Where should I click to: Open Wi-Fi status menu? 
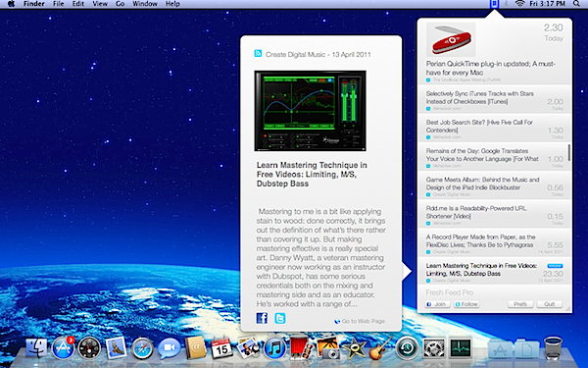(x=519, y=4)
